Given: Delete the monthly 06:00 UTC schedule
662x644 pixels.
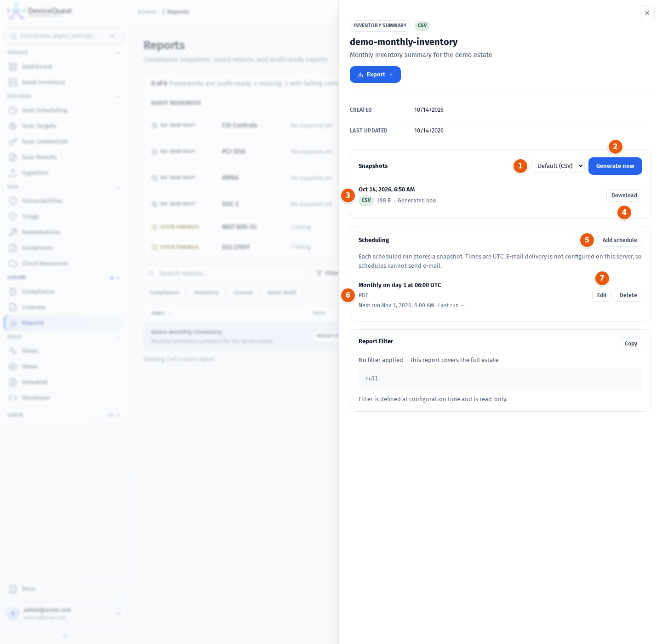Looking at the screenshot, I should [628, 295].
